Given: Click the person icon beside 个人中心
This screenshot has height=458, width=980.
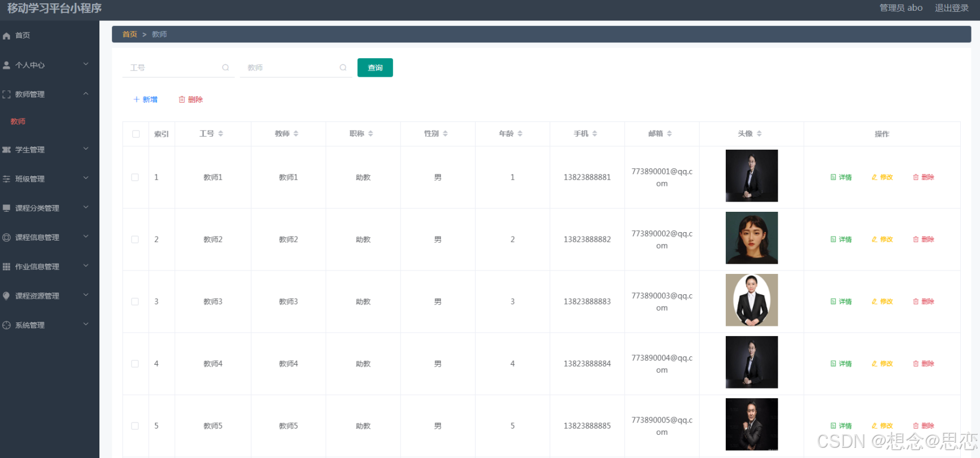Looking at the screenshot, I should (x=7, y=65).
